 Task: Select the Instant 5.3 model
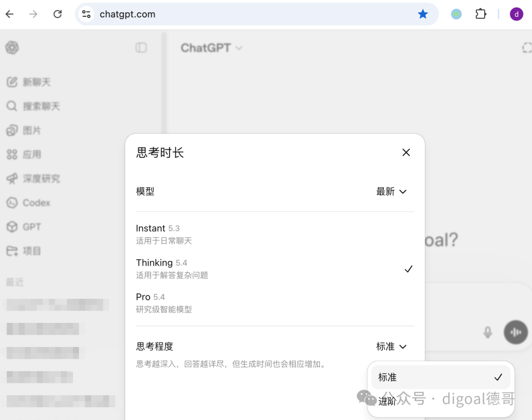pos(275,234)
